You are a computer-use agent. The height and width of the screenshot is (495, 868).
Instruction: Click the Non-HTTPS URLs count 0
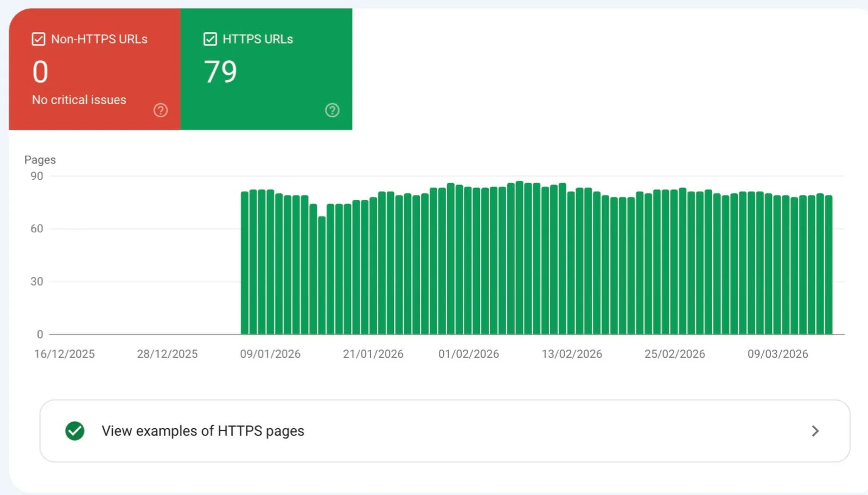tap(40, 72)
